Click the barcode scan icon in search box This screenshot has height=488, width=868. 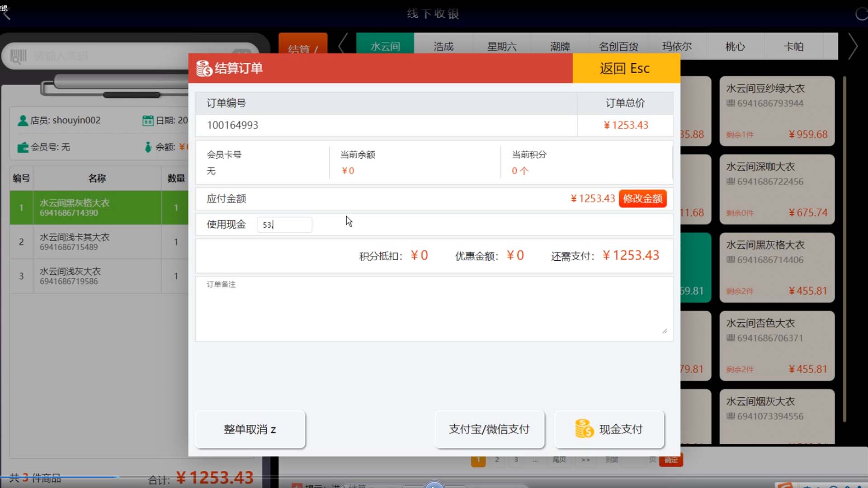click(19, 56)
